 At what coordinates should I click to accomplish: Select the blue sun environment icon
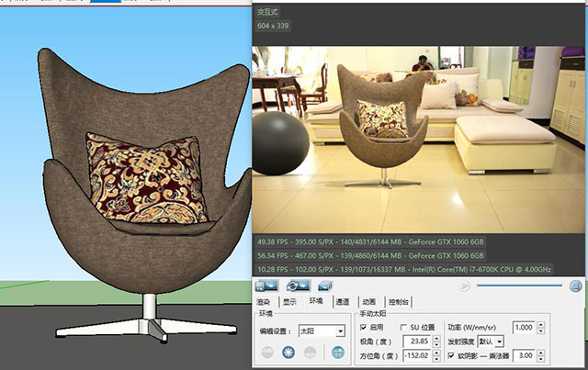(288, 352)
